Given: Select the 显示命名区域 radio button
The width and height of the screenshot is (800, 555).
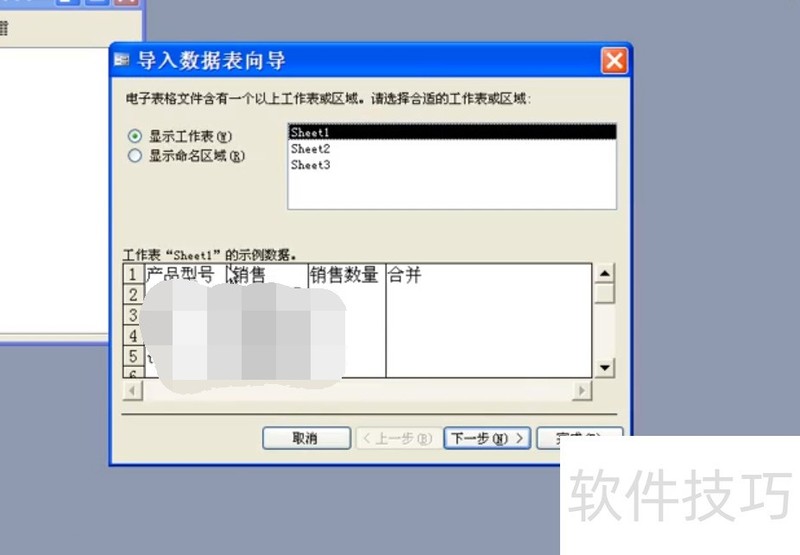Looking at the screenshot, I should pyautogui.click(x=135, y=156).
